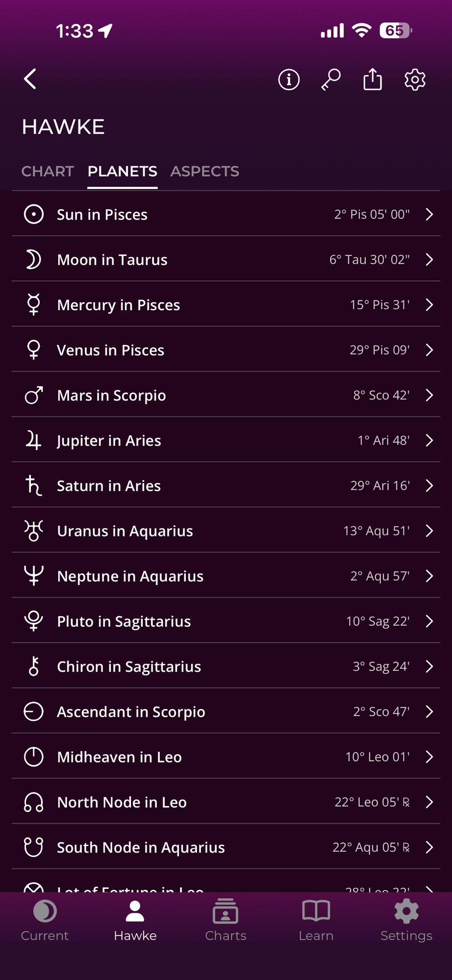Expand Moon in Taurus chevron
This screenshot has width=452, height=980.
point(429,260)
